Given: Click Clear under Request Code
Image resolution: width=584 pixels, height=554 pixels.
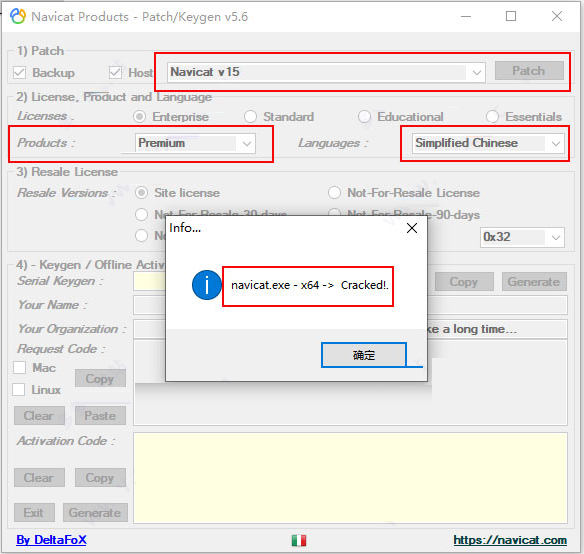Looking at the screenshot, I should tap(39, 415).
